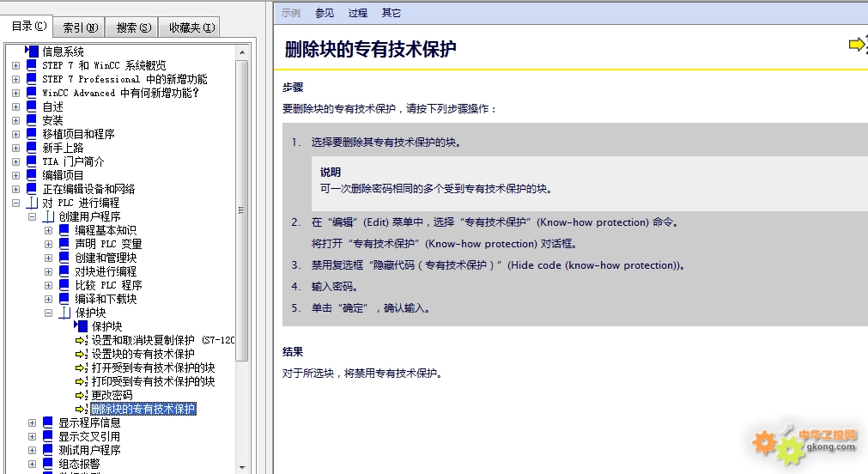868x474 pixels.
Task: Click the contents tree vertical scrollbar thumb
Action: pyautogui.click(x=242, y=210)
